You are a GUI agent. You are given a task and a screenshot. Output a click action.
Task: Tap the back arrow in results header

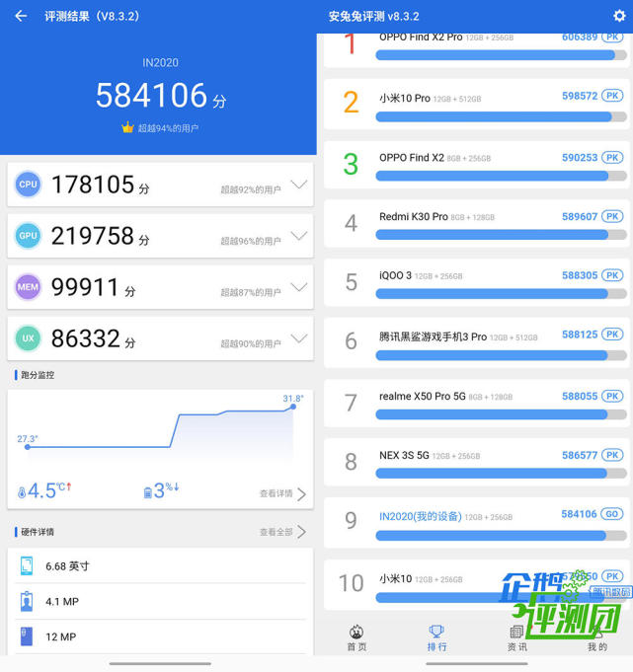[21, 17]
